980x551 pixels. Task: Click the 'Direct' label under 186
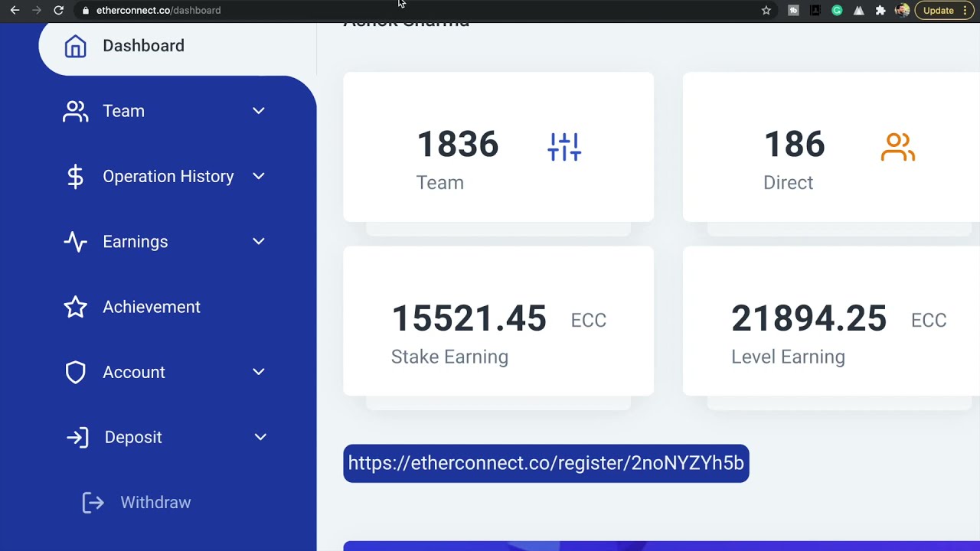click(788, 182)
